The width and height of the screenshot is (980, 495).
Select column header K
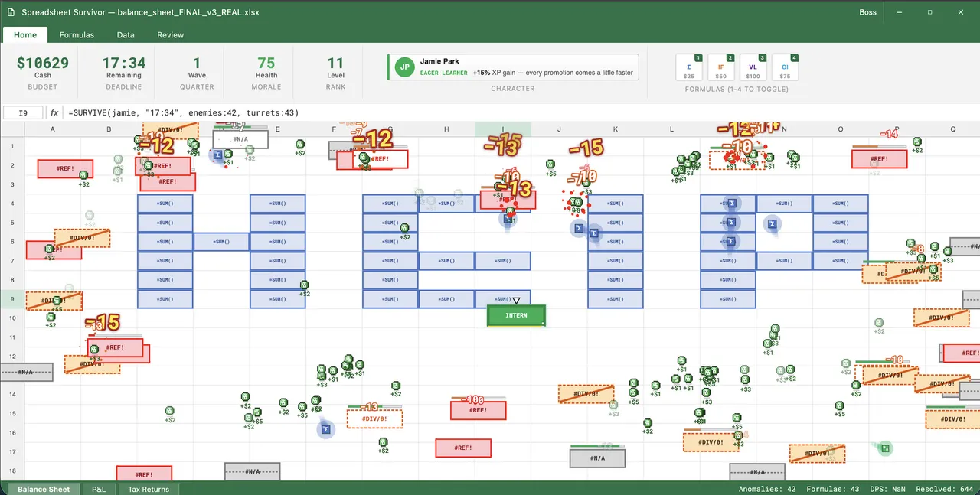[616, 129]
